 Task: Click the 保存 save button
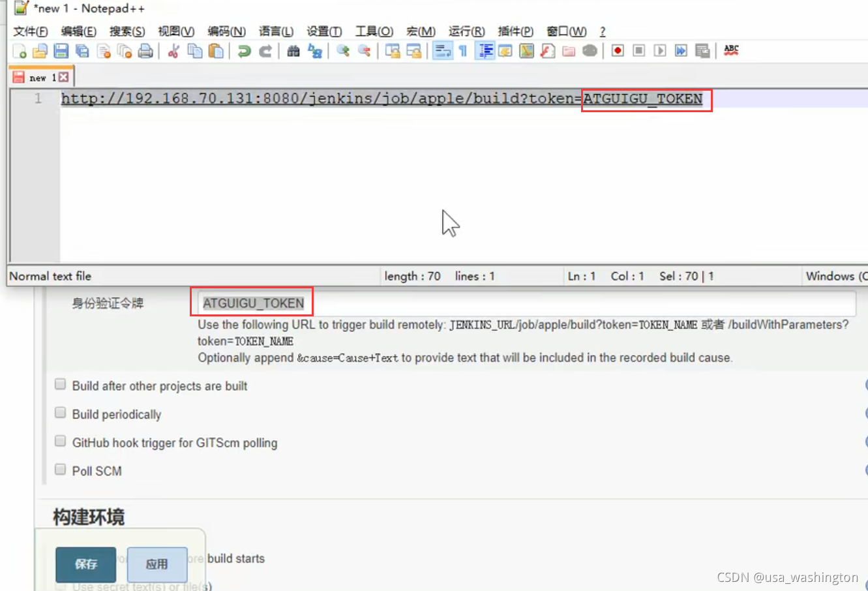[86, 564]
